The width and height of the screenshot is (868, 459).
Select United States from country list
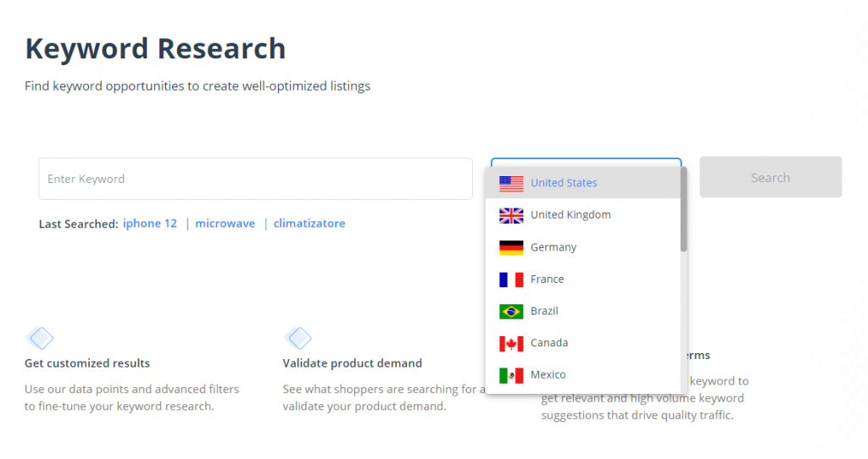(564, 183)
